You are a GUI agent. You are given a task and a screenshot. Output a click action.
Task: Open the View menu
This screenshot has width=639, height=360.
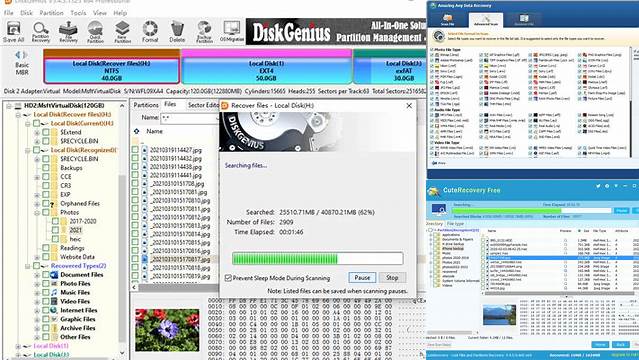click(x=99, y=13)
